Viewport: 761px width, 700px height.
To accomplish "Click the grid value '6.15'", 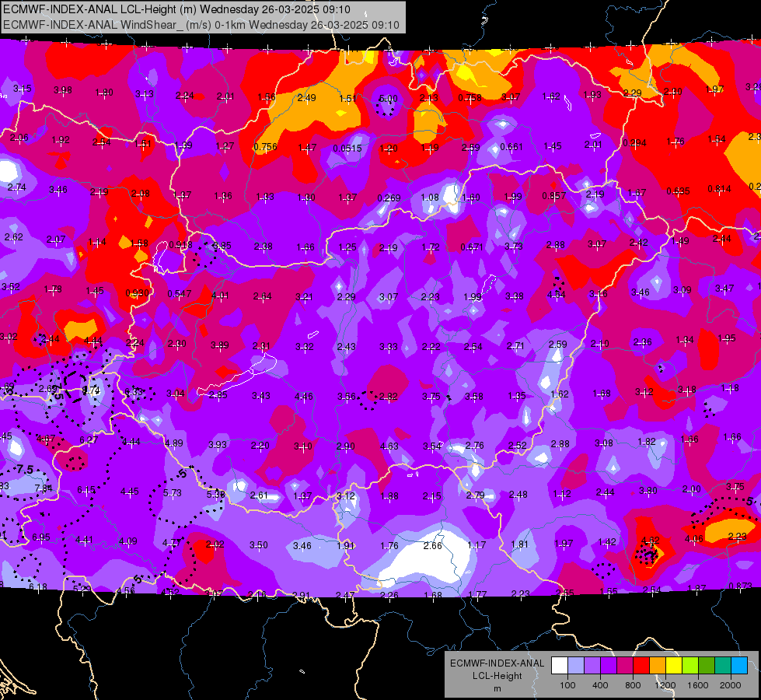I will pos(86,490).
